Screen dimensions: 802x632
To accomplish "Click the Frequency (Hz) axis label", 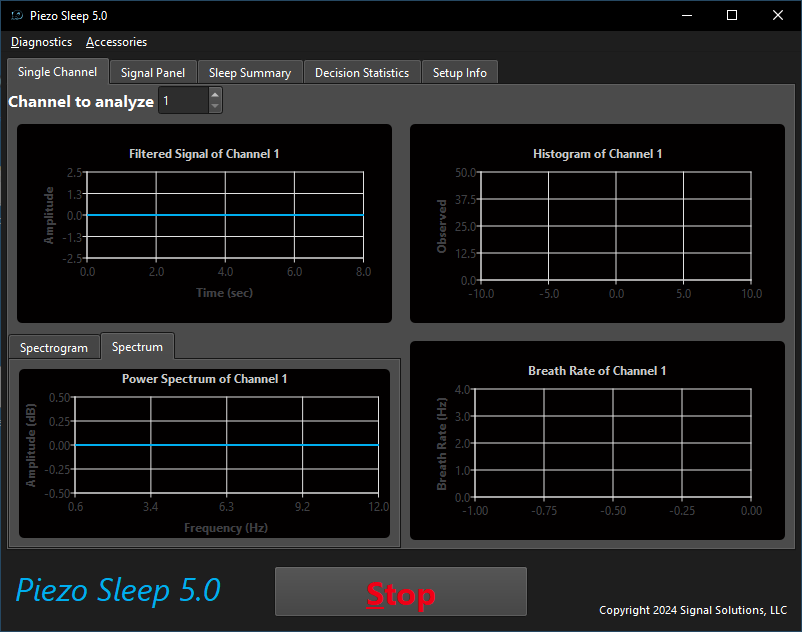I will (x=226, y=528).
